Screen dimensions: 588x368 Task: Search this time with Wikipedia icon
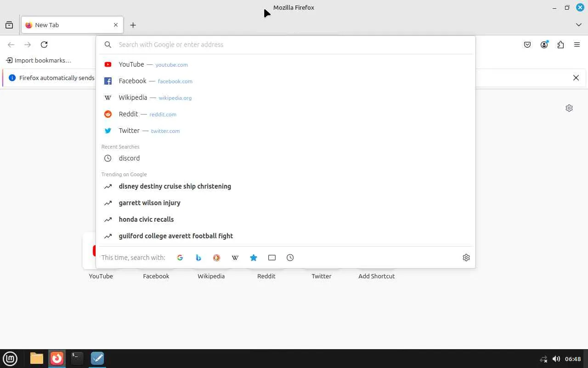coord(235,258)
